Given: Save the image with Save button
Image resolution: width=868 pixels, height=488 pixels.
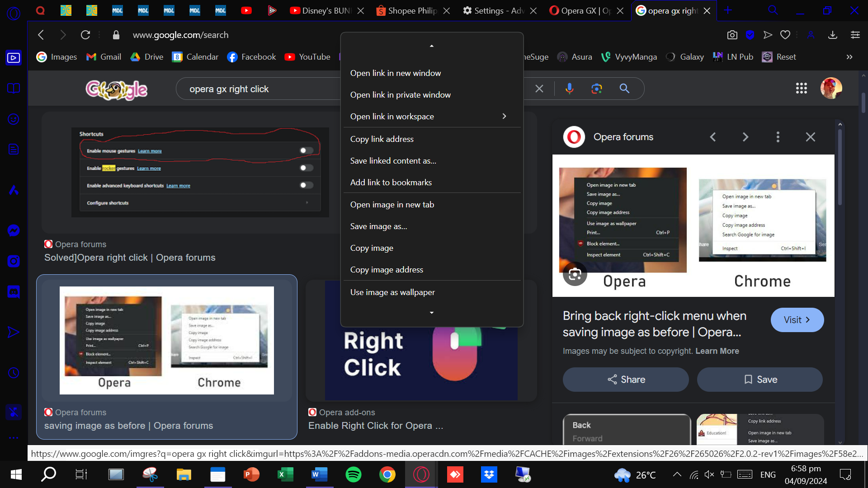Looking at the screenshot, I should (x=760, y=380).
